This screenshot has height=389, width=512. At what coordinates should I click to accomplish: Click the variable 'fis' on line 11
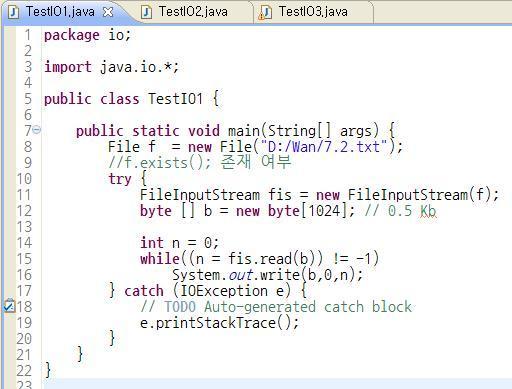tap(280, 195)
